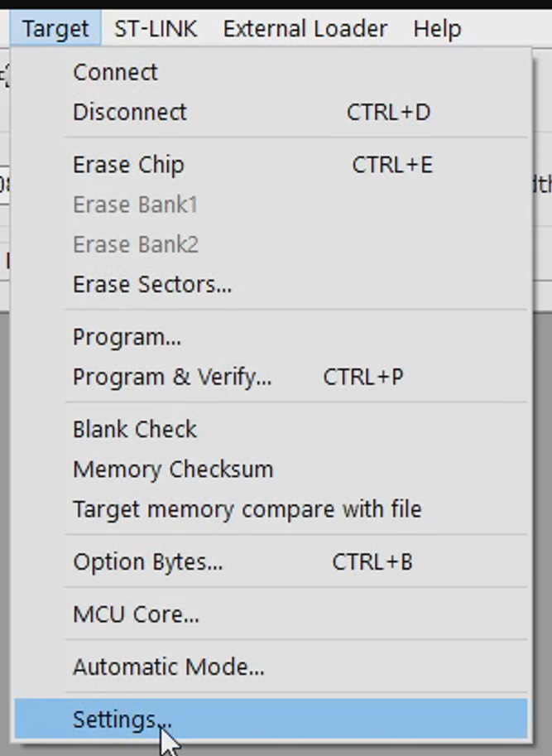Click the Memory Checksum entry
Image resolution: width=552 pixels, height=756 pixels.
click(173, 469)
